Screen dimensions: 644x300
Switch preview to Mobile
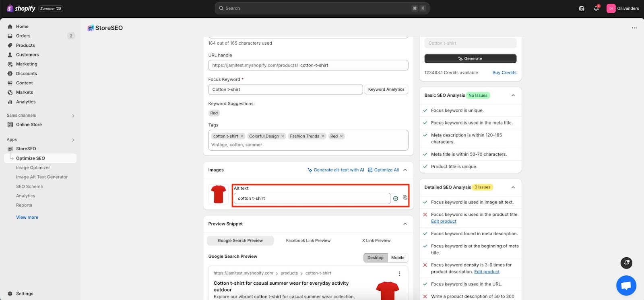coord(398,258)
